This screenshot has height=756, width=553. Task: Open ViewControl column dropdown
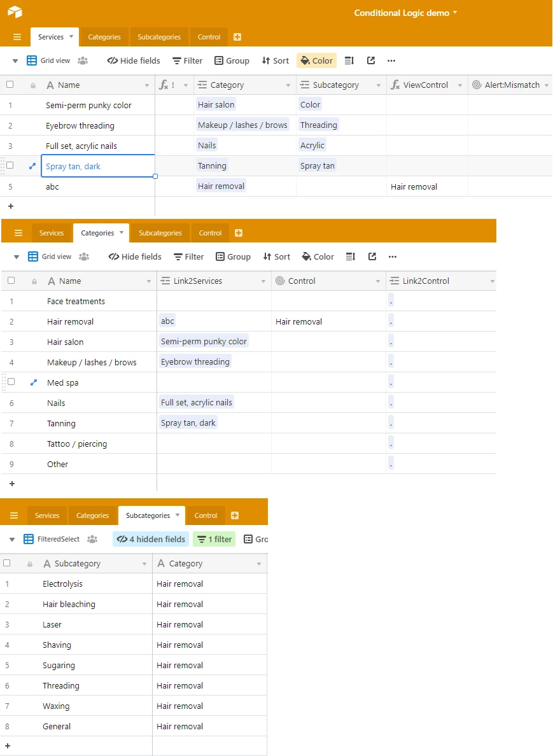(460, 85)
